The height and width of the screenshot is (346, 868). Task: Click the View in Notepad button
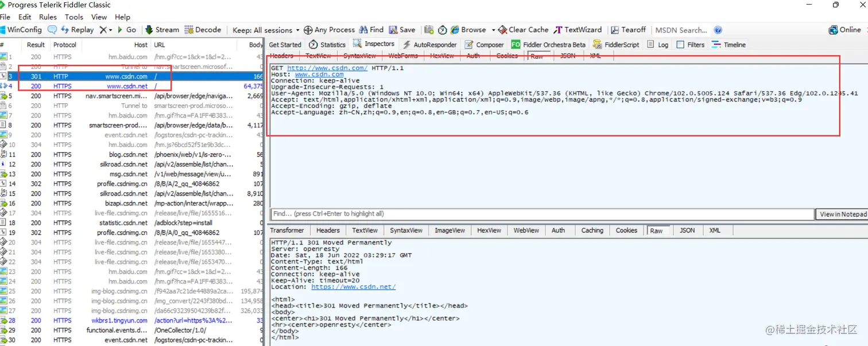[843, 214]
